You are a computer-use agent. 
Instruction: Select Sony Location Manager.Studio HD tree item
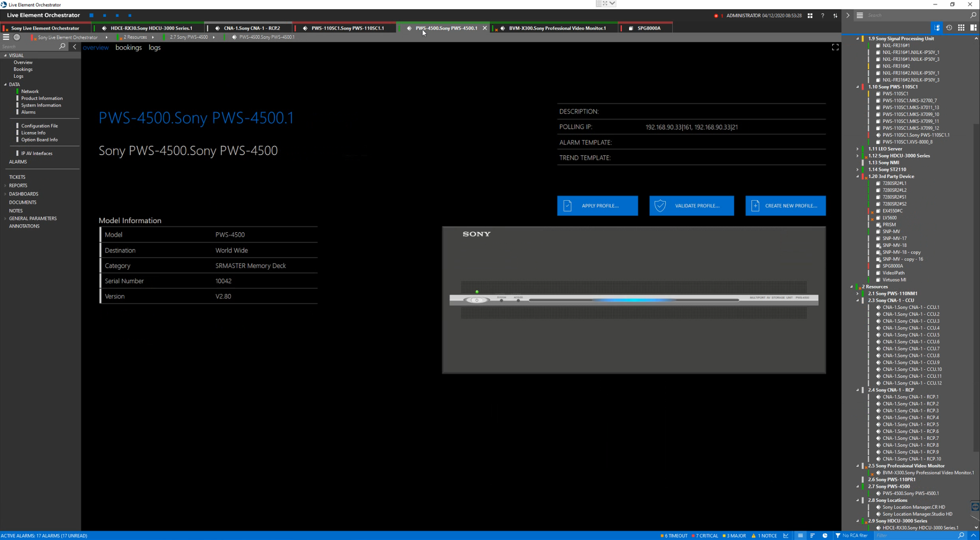917,514
